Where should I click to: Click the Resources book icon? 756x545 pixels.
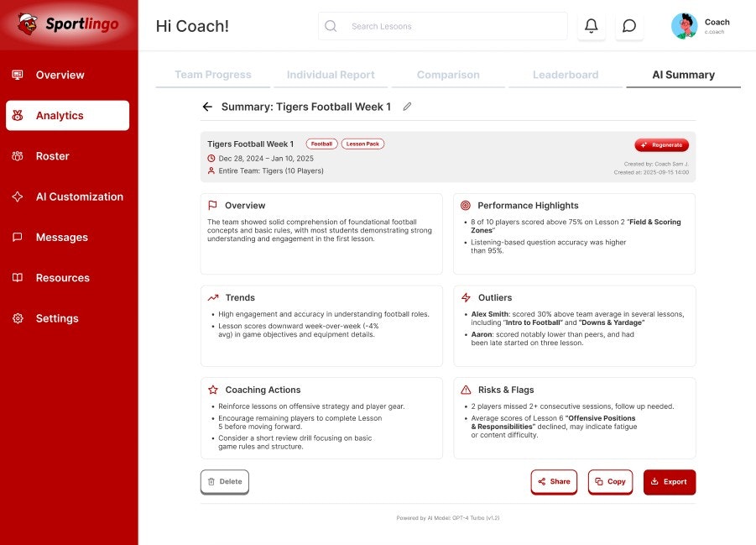[18, 278]
